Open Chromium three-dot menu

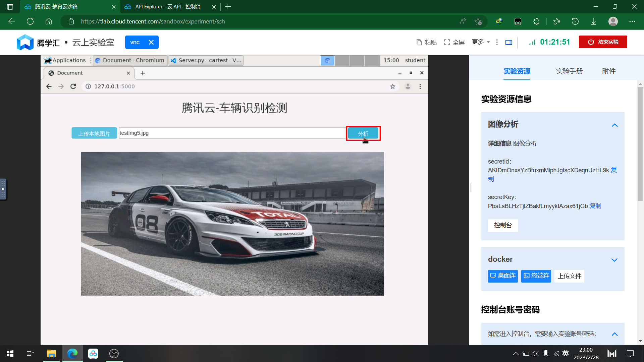[x=420, y=86]
